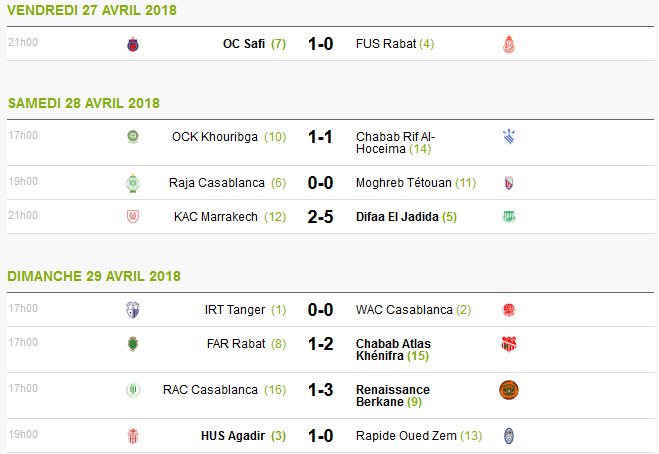
Task: Click the WAC Casablanca red crest
Action: coord(509,310)
